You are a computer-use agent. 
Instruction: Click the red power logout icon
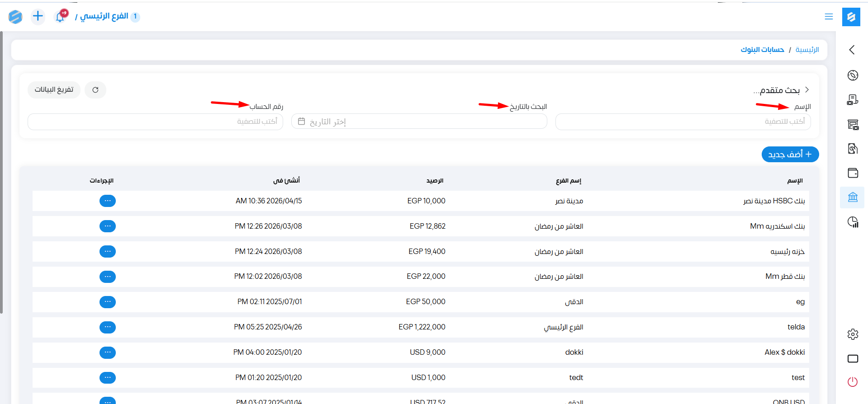point(853,382)
